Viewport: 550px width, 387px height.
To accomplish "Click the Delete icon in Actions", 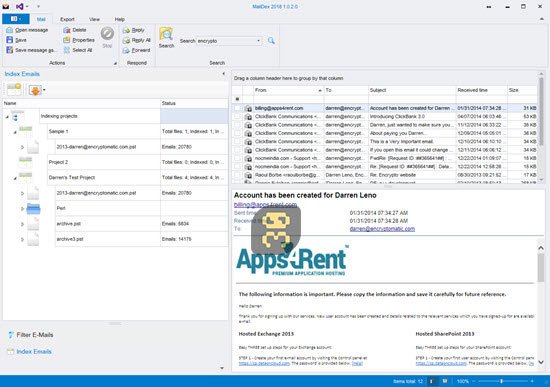I will pyautogui.click(x=67, y=30).
